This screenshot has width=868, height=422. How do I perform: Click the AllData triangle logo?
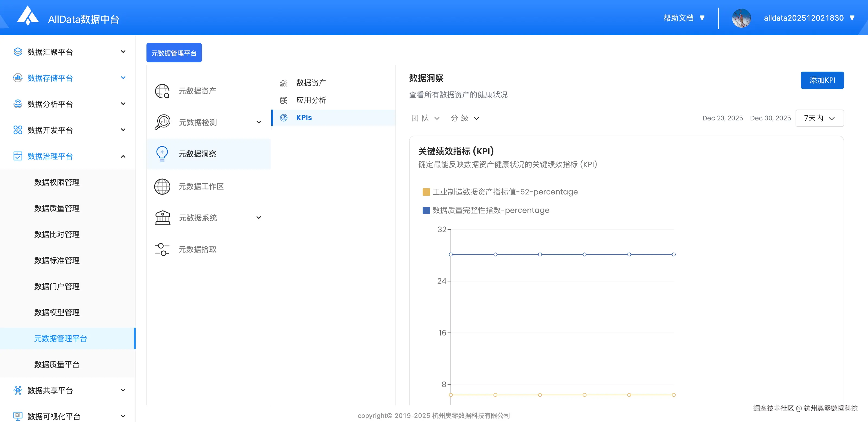(x=28, y=15)
